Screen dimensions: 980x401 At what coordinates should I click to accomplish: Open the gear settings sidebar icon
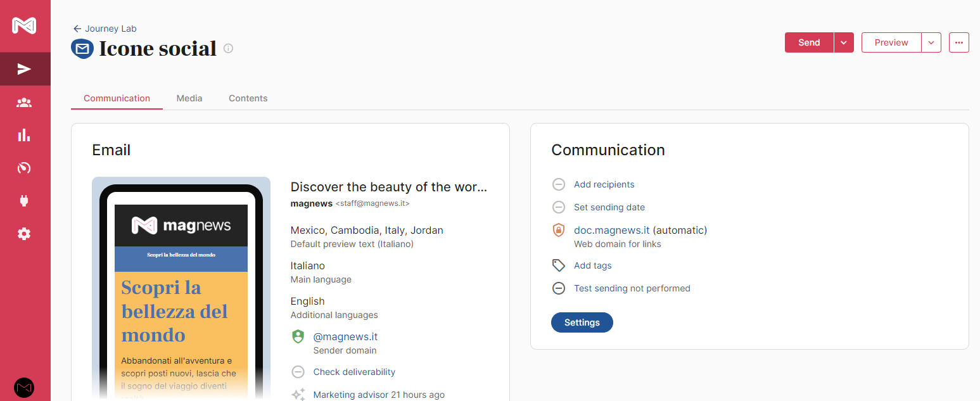tap(24, 234)
